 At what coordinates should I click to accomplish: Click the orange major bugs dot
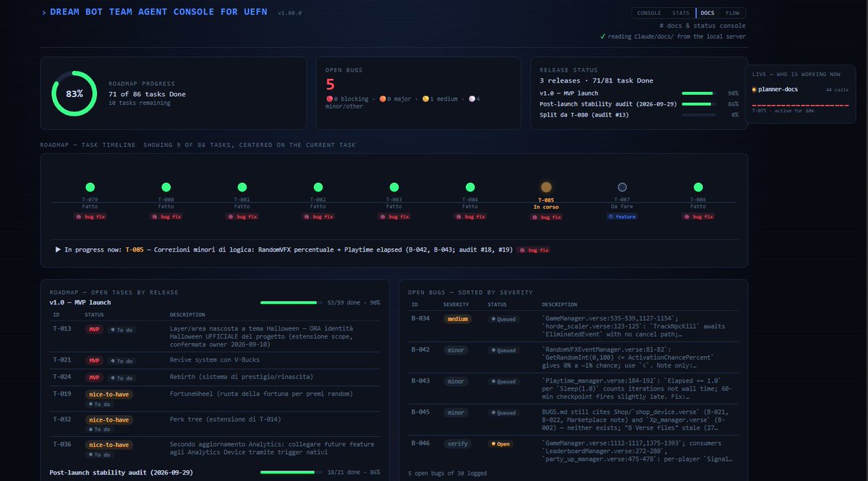382,98
